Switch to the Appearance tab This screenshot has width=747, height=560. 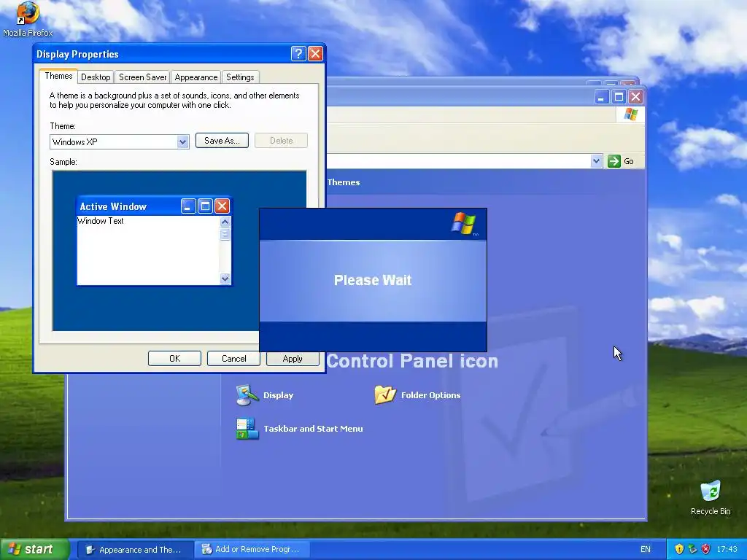coord(196,77)
